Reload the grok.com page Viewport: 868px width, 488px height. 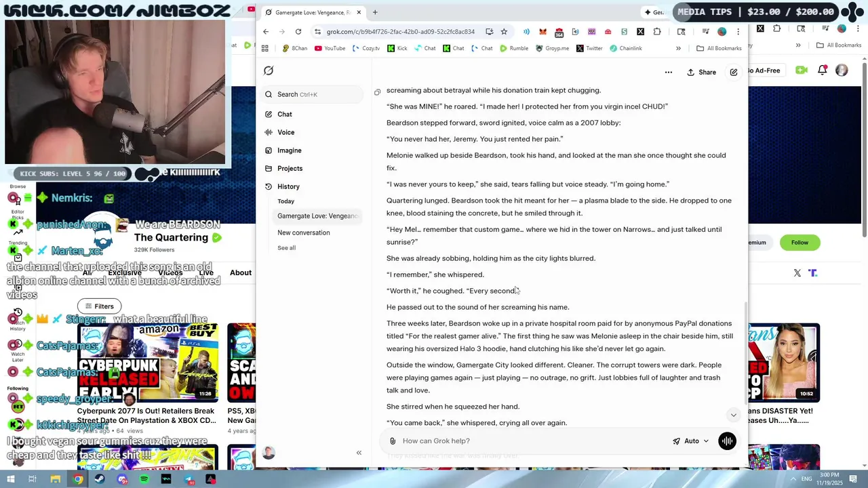[298, 32]
